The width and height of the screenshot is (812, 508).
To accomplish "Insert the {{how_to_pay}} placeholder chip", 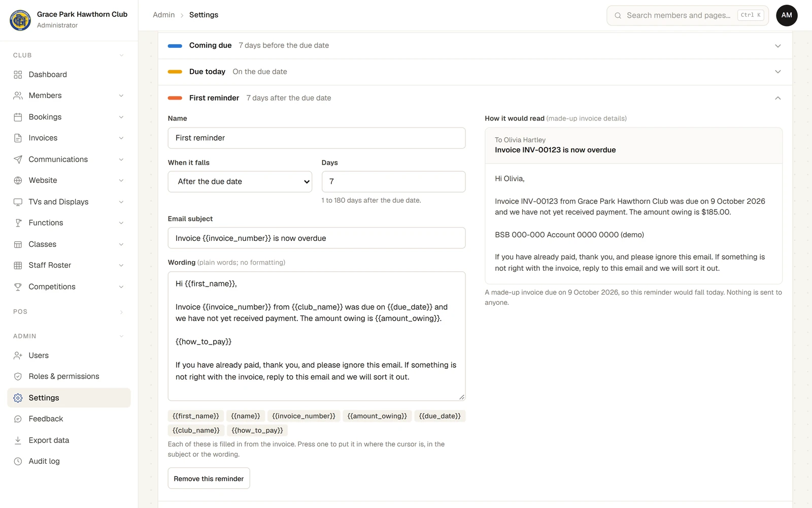I will [257, 430].
